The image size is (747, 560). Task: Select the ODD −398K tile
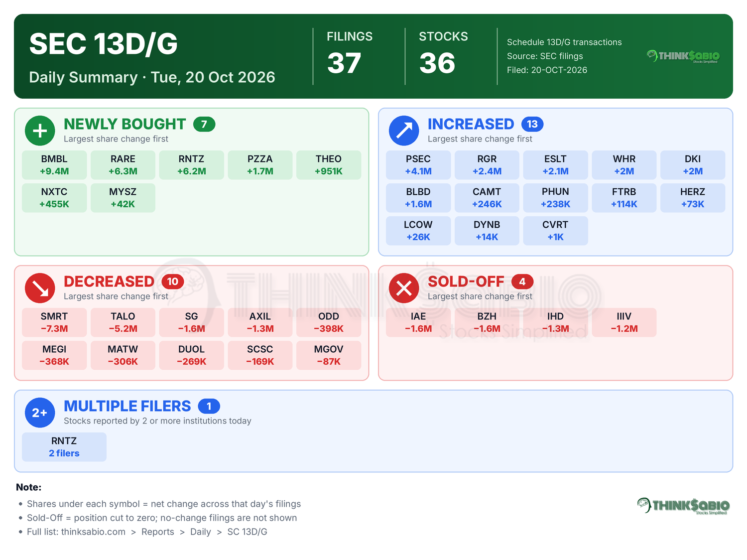(329, 322)
